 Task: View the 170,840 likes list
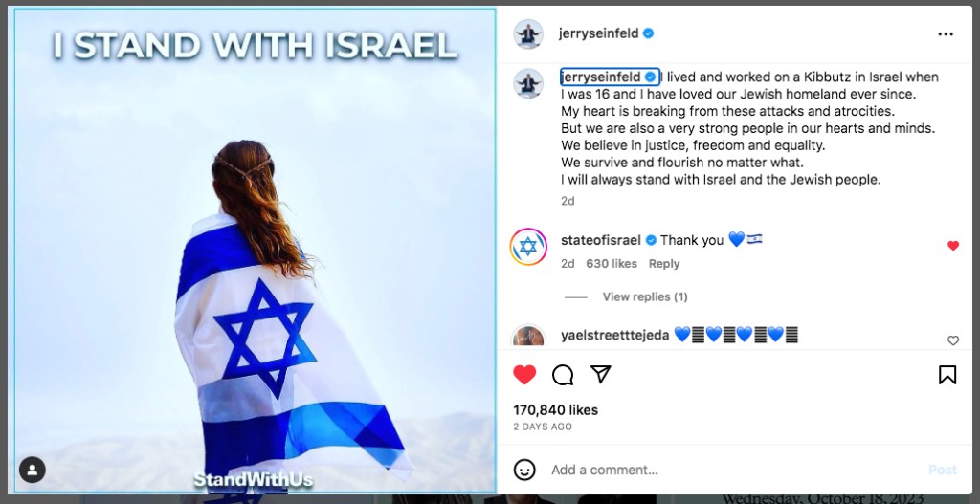coord(556,410)
